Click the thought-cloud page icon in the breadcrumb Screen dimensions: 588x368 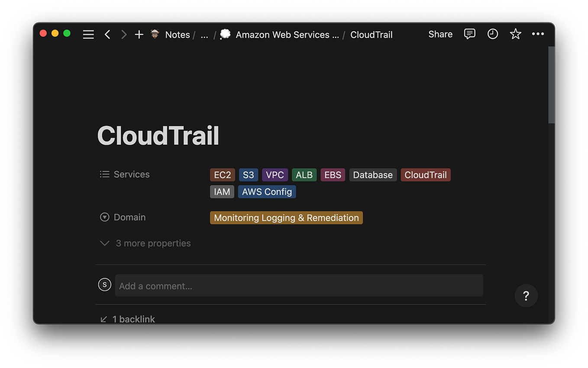pyautogui.click(x=225, y=34)
